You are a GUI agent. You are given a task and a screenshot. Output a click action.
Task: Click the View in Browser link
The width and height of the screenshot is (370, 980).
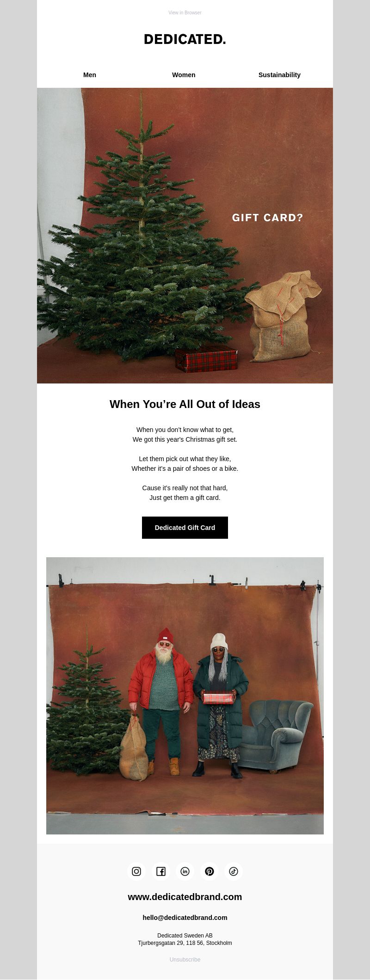point(185,12)
